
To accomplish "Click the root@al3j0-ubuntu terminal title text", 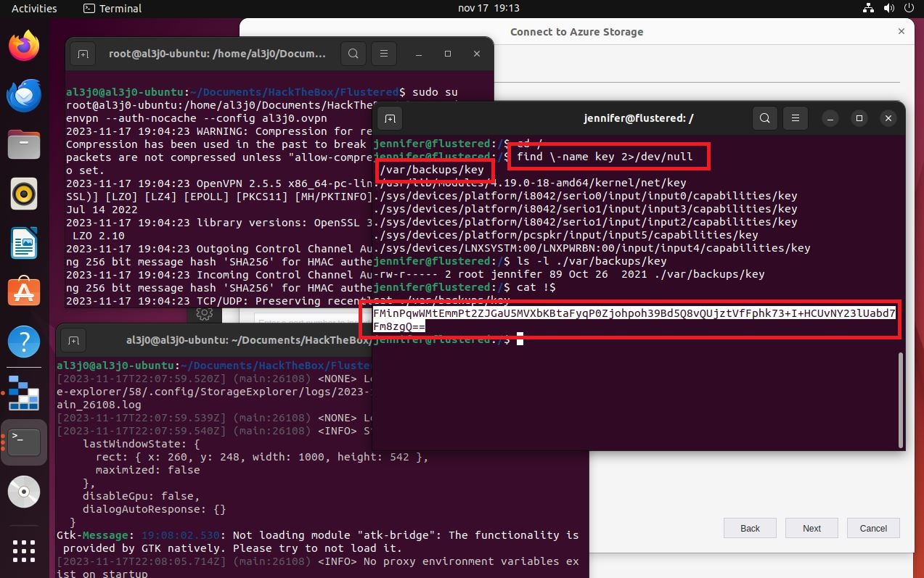I will pyautogui.click(x=217, y=54).
